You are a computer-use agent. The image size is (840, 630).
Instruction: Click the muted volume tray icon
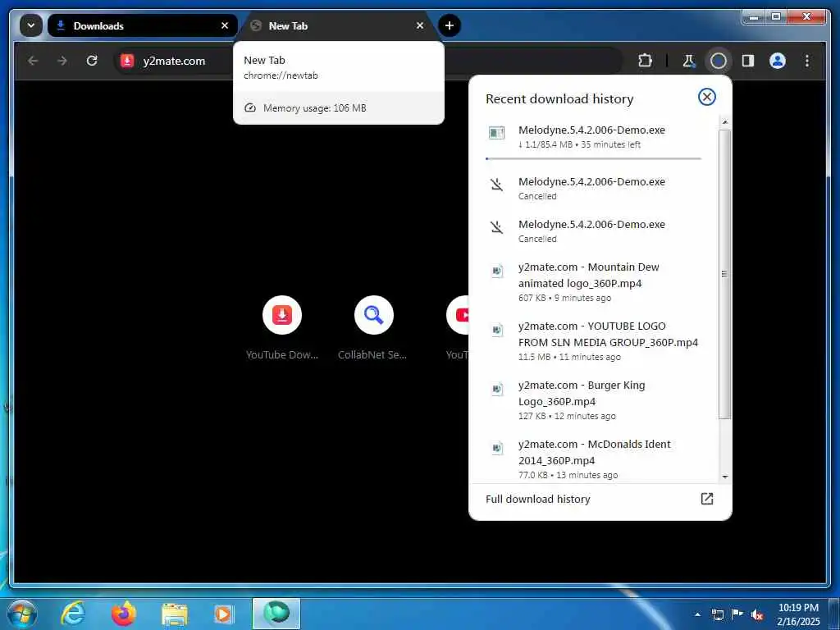[757, 614]
